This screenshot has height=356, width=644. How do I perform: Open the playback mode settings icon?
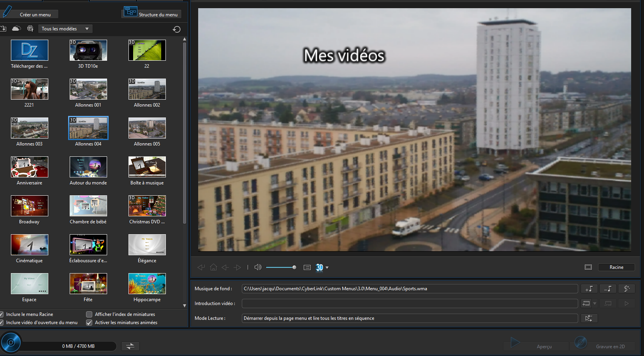tap(589, 318)
